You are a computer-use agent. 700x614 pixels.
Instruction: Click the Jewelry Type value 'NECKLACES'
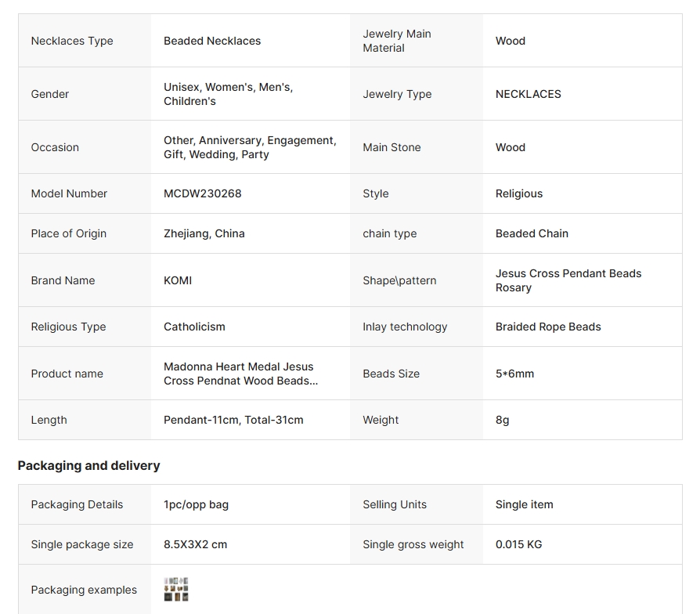pyautogui.click(x=529, y=94)
